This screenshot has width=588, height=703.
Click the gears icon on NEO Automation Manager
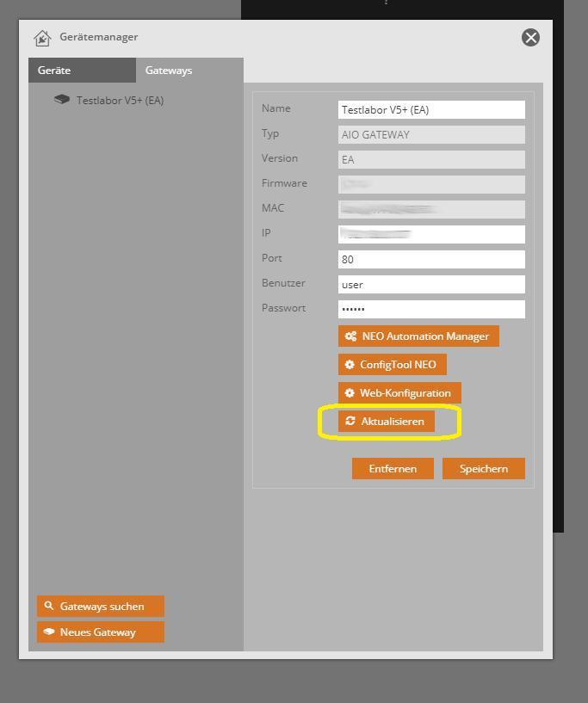coord(350,336)
